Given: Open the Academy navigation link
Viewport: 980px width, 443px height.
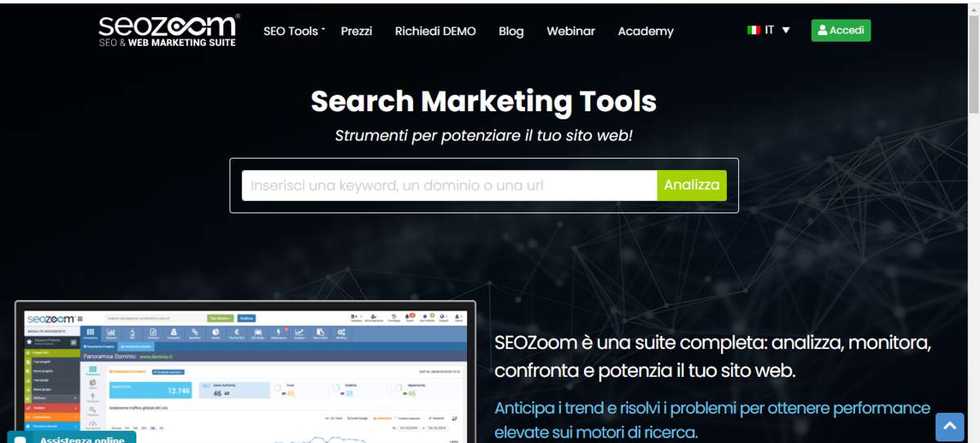Looking at the screenshot, I should coord(646,31).
